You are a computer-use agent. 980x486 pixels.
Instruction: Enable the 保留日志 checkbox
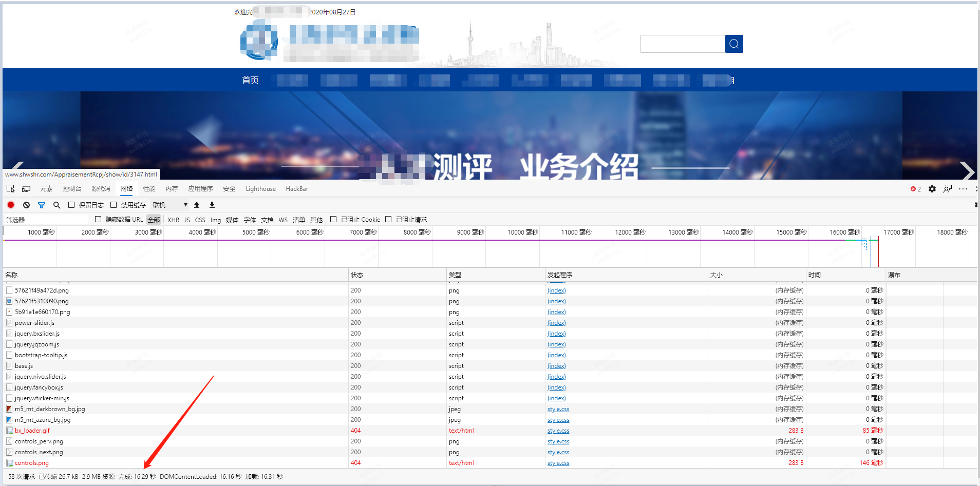71,205
